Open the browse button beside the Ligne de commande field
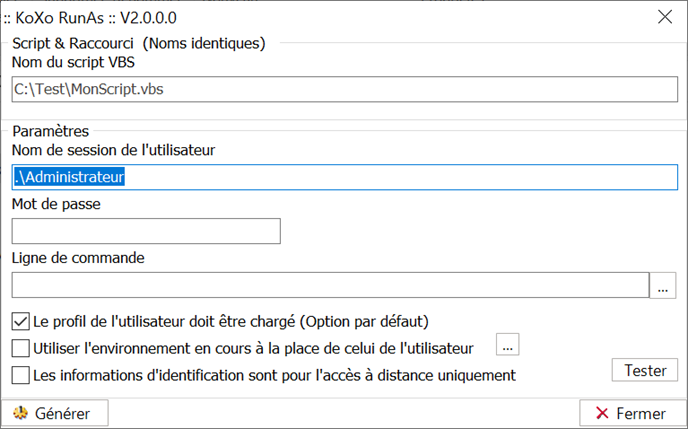Screen dimensions: 688x429 click(663, 286)
